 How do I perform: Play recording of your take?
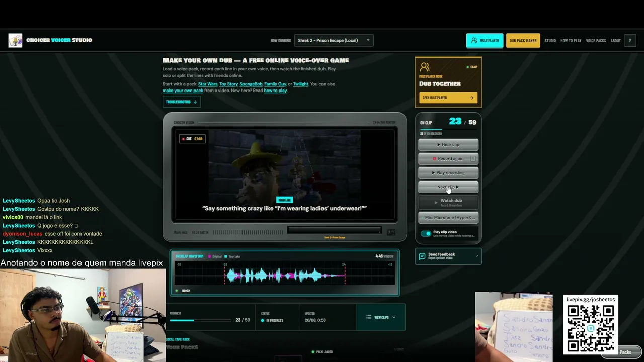448,173
